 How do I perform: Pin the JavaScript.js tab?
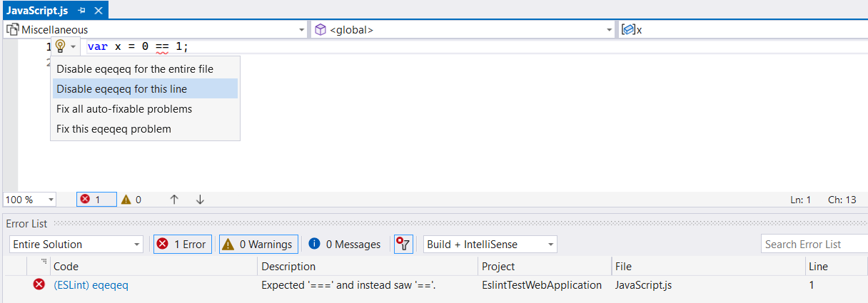pos(82,11)
